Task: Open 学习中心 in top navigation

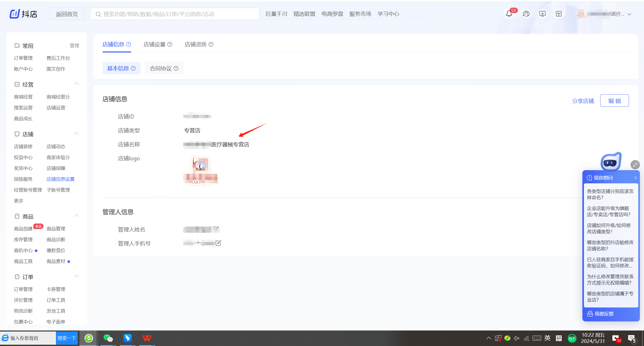Action: pos(388,14)
